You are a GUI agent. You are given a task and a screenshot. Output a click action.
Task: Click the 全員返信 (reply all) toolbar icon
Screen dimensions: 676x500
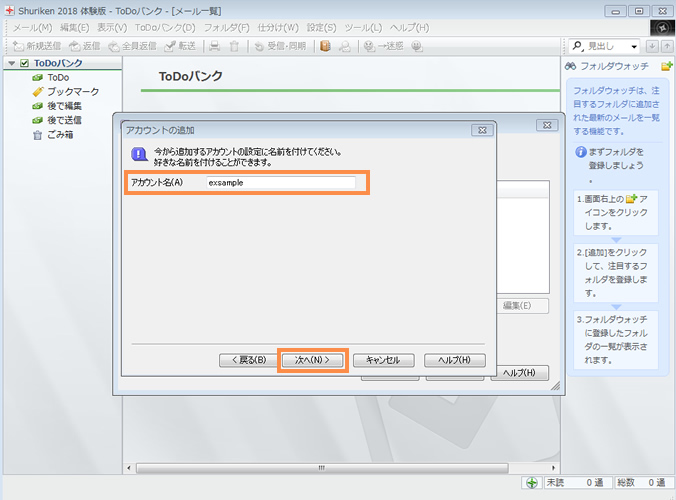pyautogui.click(x=133, y=46)
